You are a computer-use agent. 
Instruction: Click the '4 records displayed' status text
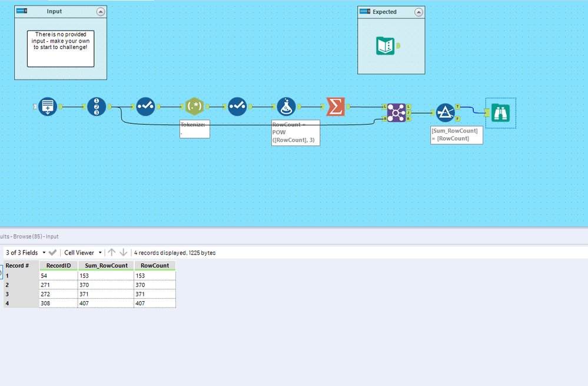tap(175, 253)
